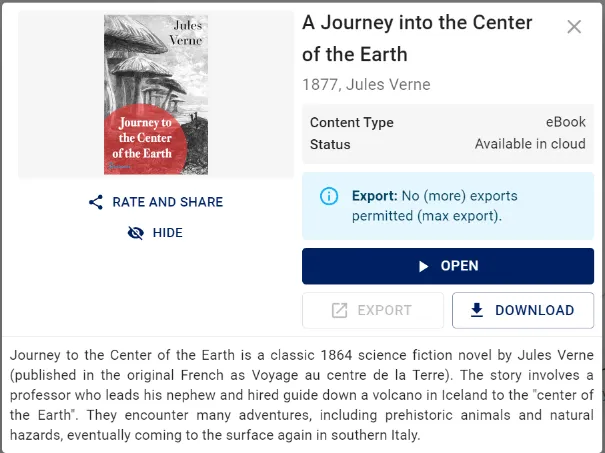Image resolution: width=605 pixels, height=453 pixels.
Task: Click the play triangle on the Open button
Action: (423, 266)
